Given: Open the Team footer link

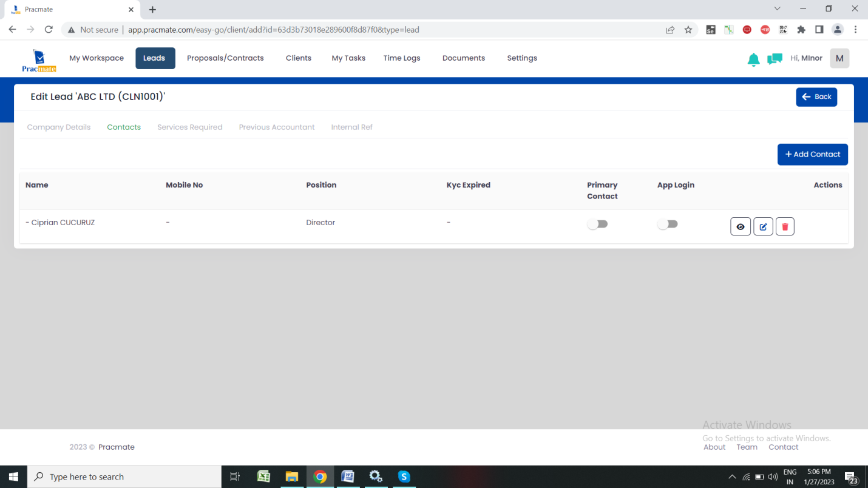Looking at the screenshot, I should (x=747, y=447).
